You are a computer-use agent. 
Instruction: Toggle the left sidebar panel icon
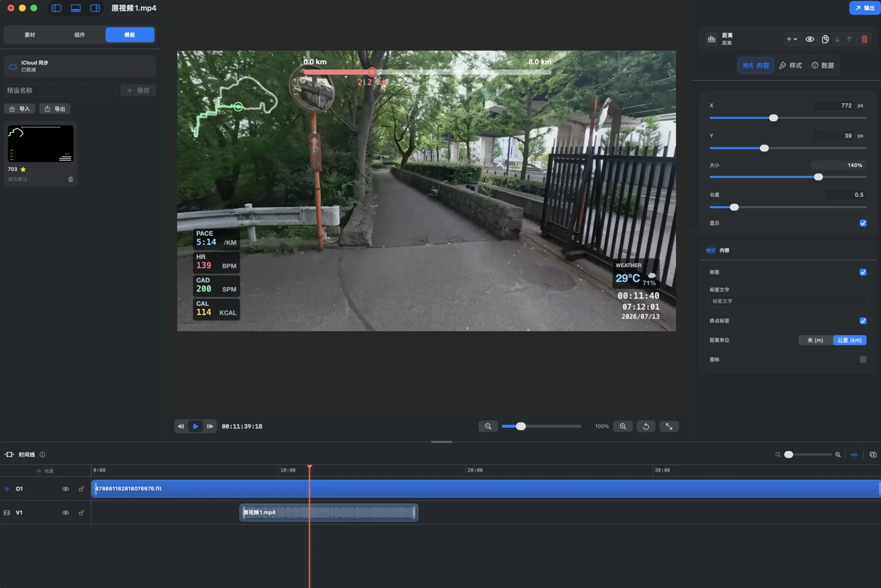56,8
